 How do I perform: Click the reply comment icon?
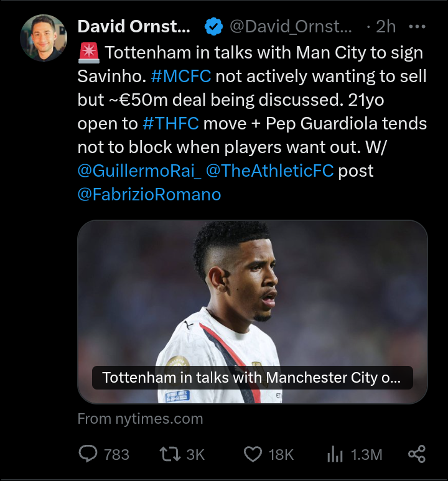(x=88, y=454)
